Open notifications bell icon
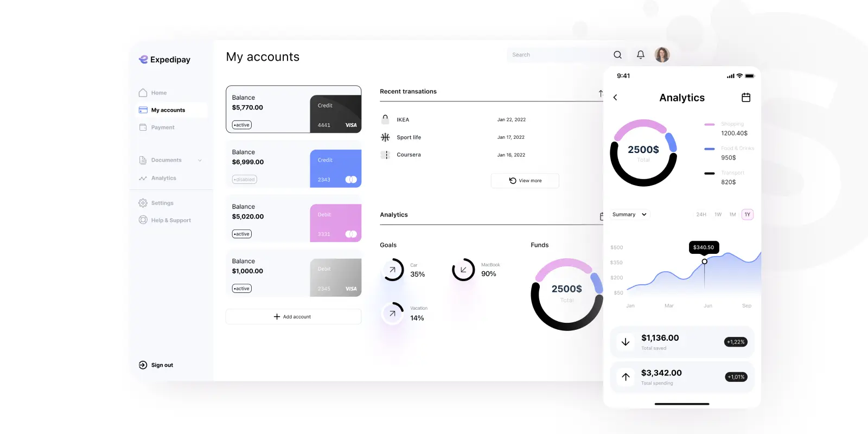 (641, 55)
